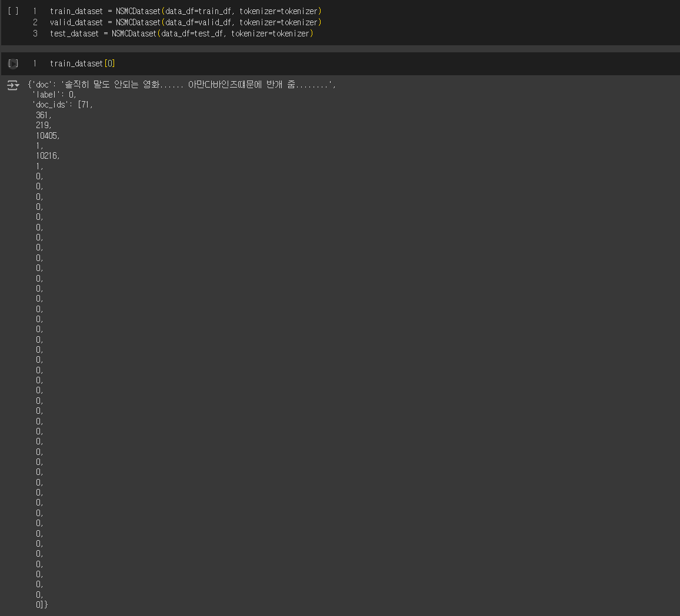Place cursor in train_dataset[0] code line

click(x=82, y=63)
